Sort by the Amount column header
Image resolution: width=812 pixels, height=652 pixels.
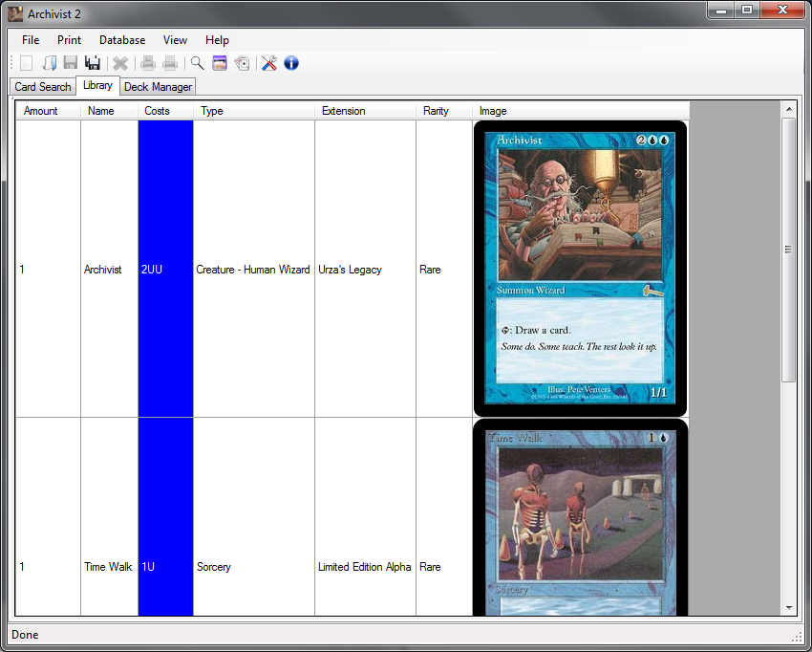click(48, 111)
